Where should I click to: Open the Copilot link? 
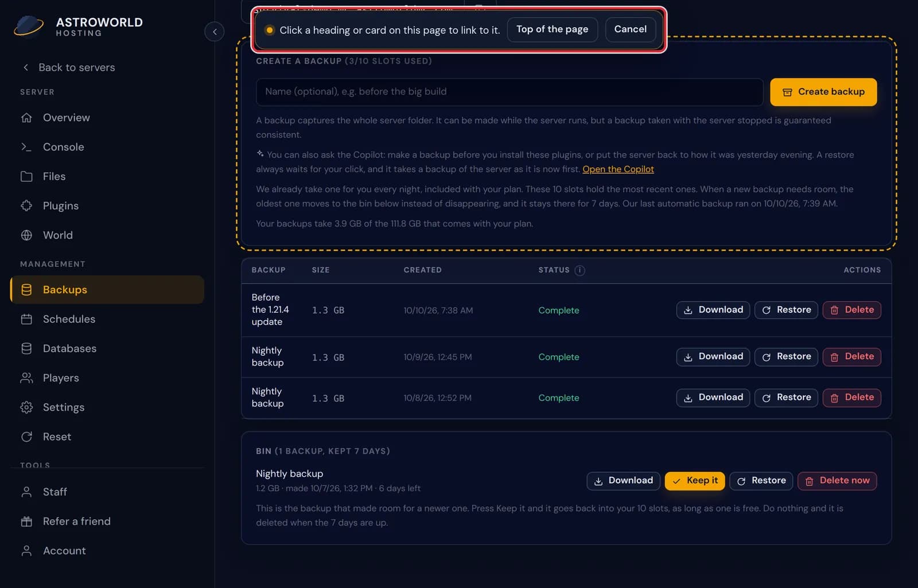click(618, 169)
